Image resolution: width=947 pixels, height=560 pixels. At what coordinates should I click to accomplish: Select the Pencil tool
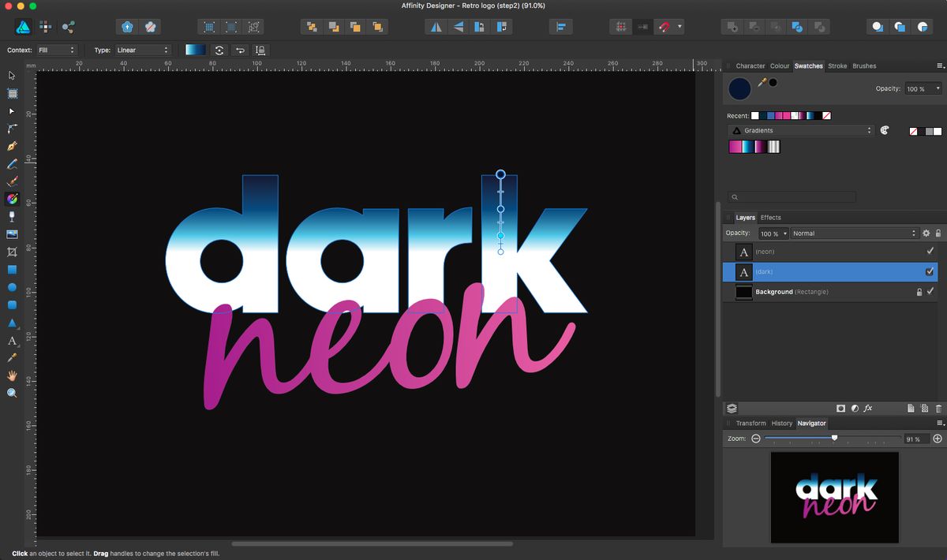(12, 163)
